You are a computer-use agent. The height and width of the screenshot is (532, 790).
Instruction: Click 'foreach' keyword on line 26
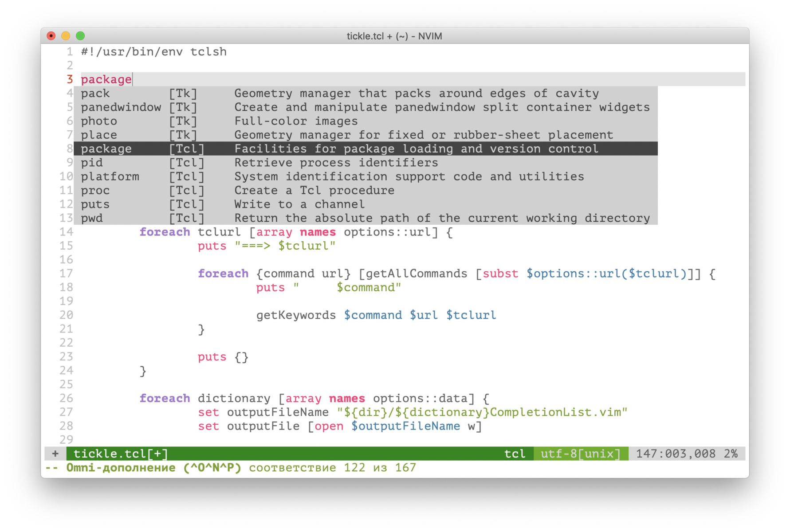[x=165, y=399]
